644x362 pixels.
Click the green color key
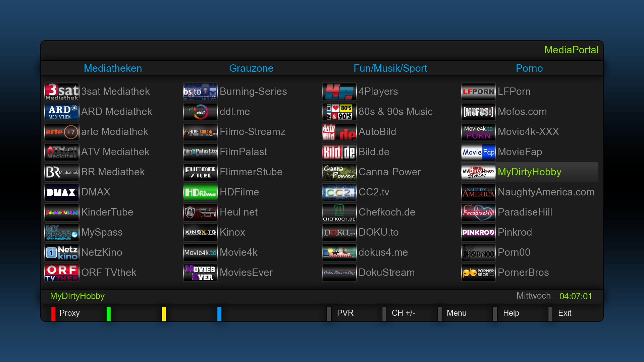click(x=109, y=314)
